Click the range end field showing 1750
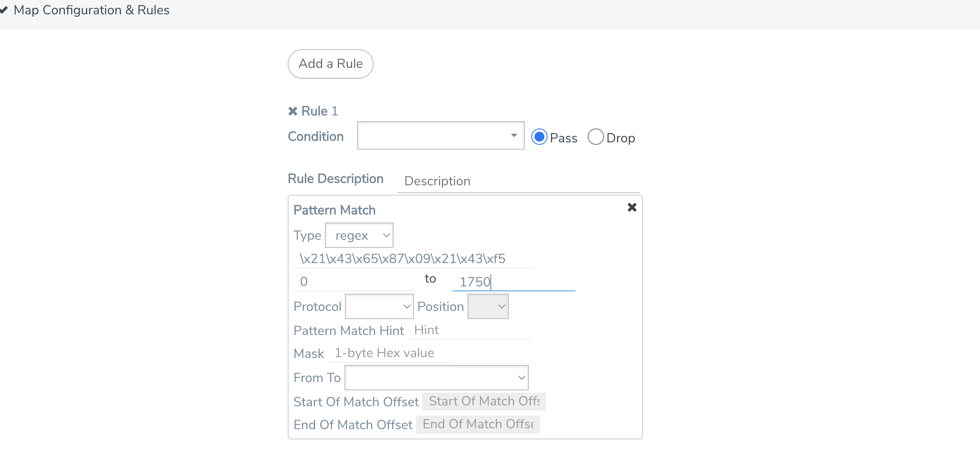The width and height of the screenshot is (980, 459). coord(514,281)
